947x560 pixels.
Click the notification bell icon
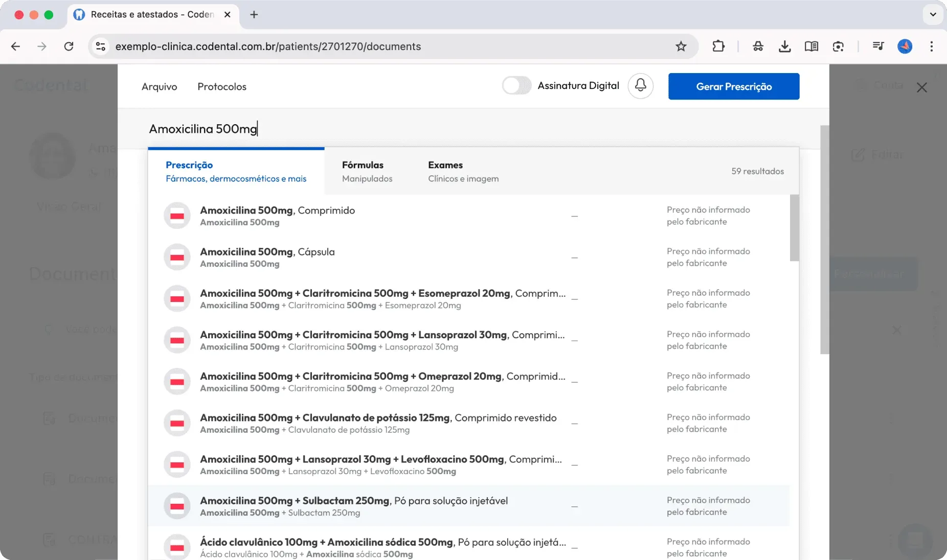[640, 86]
